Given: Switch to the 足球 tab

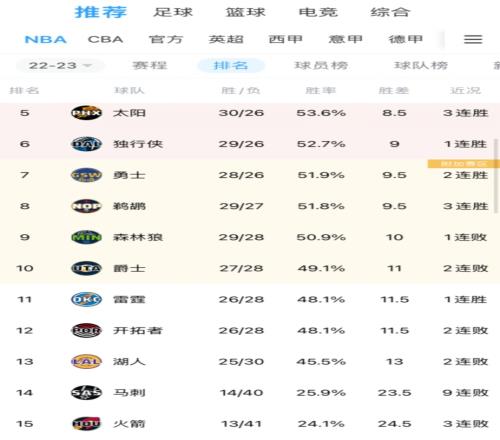Looking at the screenshot, I should [x=173, y=12].
